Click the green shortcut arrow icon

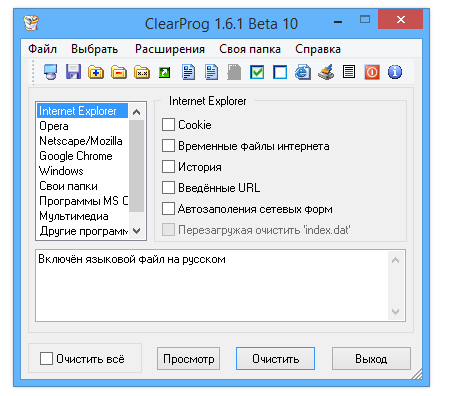point(165,72)
